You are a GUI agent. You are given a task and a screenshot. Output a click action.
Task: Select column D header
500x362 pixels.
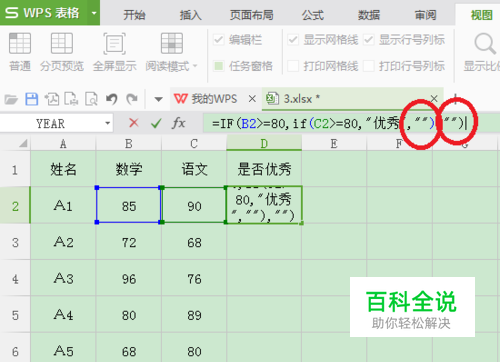click(264, 144)
